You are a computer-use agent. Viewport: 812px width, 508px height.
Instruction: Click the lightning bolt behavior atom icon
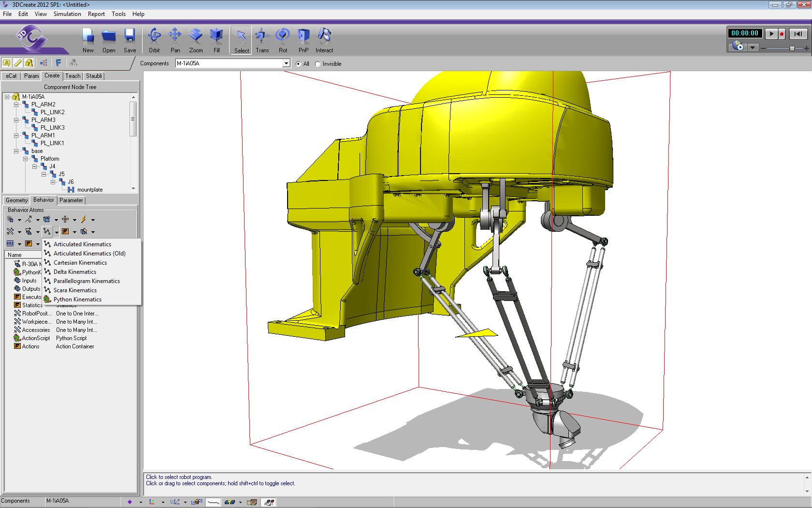(84, 219)
